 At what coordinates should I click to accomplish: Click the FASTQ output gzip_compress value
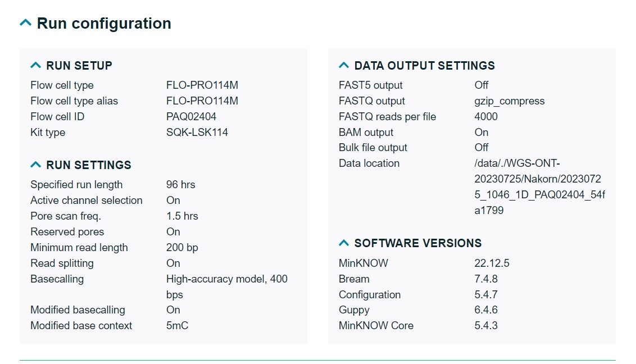[509, 101]
